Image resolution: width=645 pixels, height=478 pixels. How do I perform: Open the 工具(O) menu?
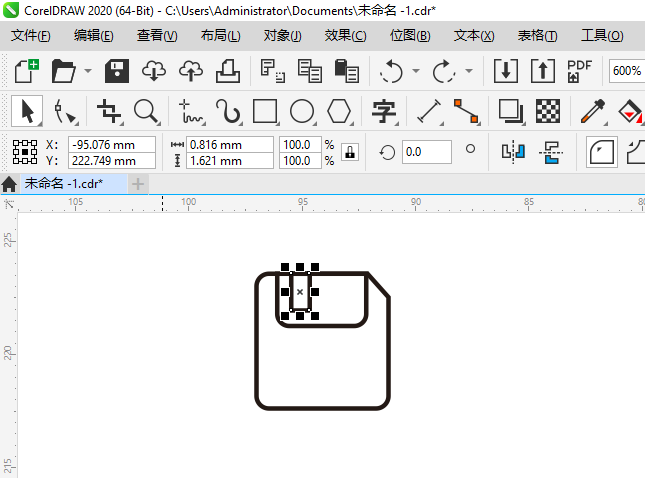602,36
